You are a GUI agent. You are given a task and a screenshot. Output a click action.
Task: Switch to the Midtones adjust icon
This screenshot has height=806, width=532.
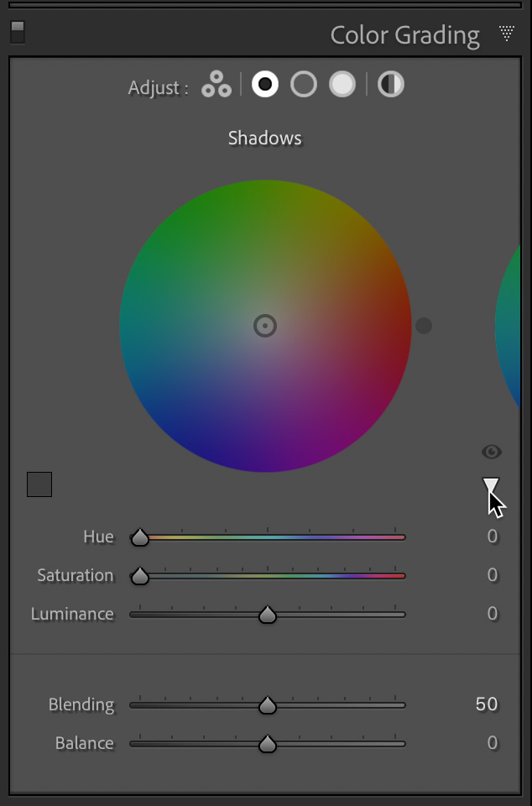coord(304,85)
